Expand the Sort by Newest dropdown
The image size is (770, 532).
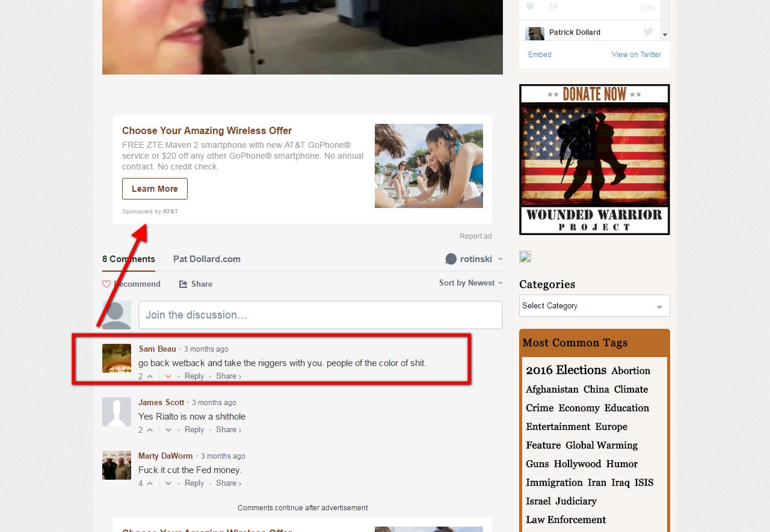(x=470, y=283)
